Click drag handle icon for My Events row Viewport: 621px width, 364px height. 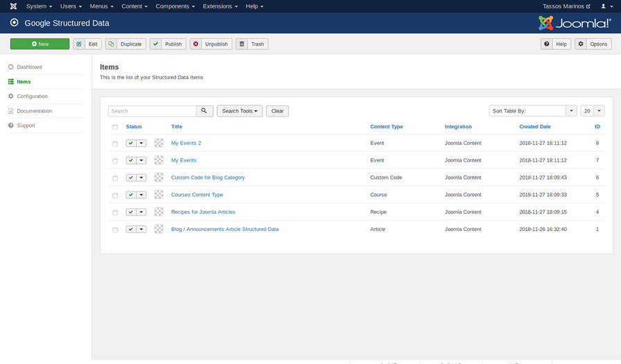click(x=159, y=160)
